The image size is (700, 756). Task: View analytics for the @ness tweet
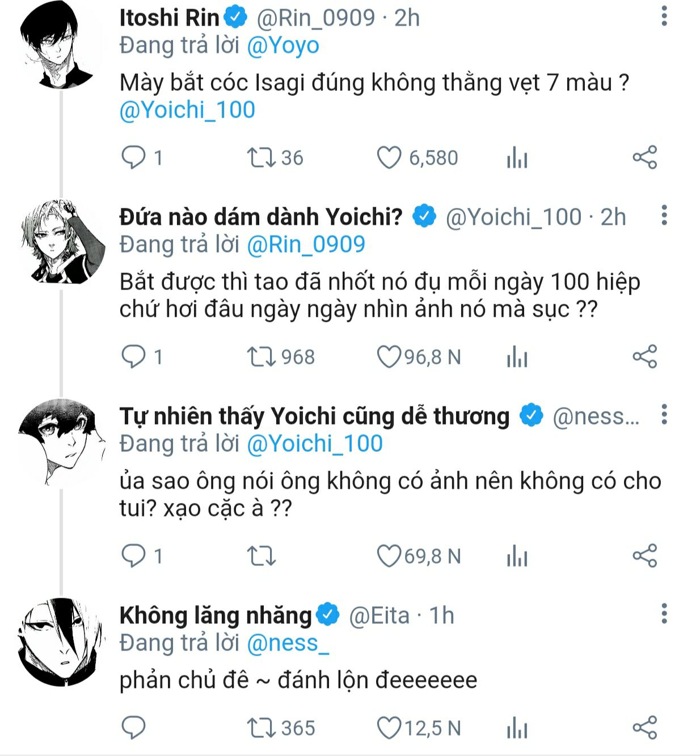point(517,556)
